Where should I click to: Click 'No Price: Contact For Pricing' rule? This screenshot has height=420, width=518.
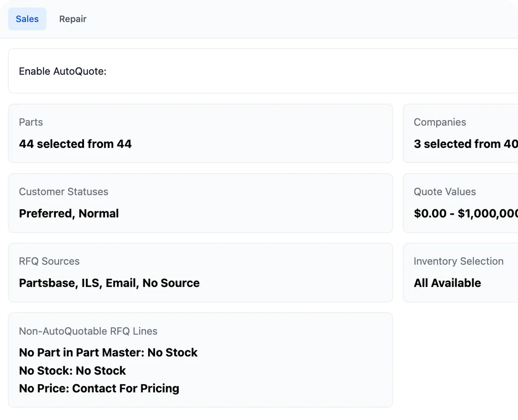(x=99, y=388)
